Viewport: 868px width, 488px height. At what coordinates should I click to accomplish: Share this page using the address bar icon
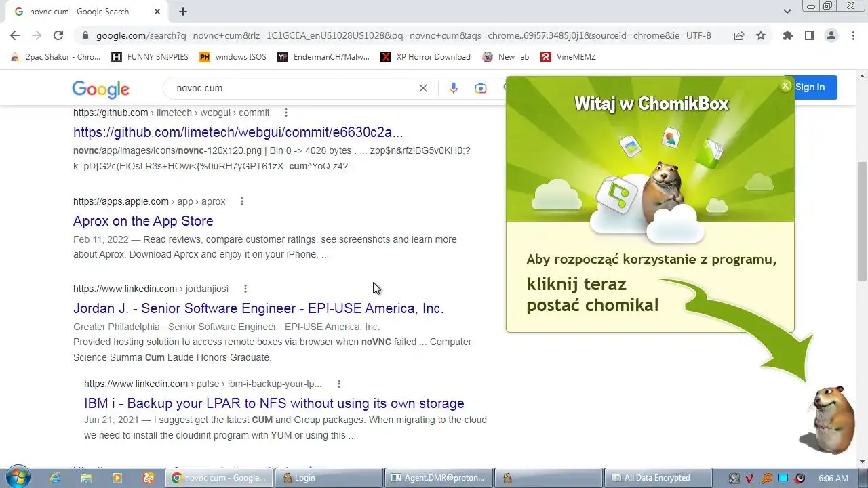click(739, 35)
